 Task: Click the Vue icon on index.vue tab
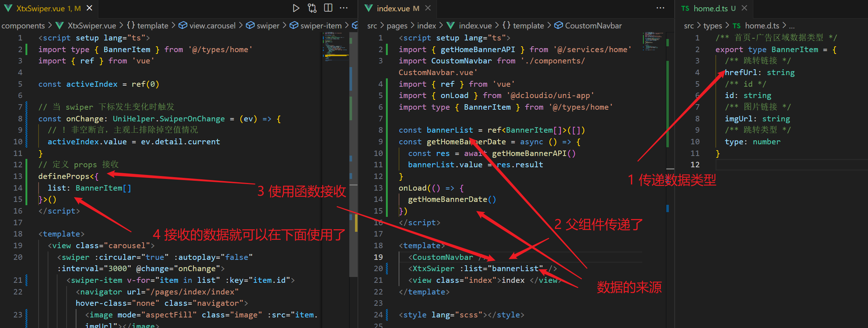pos(369,8)
